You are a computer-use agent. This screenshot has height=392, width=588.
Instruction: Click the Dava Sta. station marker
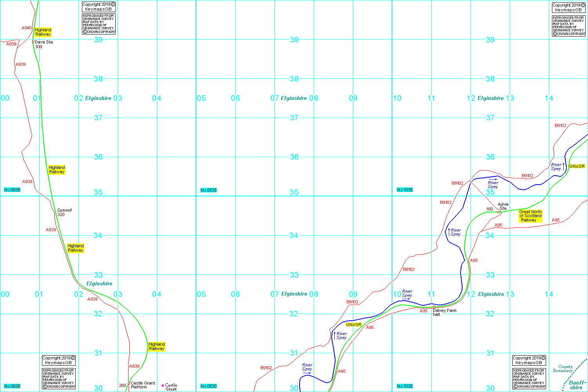point(33,42)
